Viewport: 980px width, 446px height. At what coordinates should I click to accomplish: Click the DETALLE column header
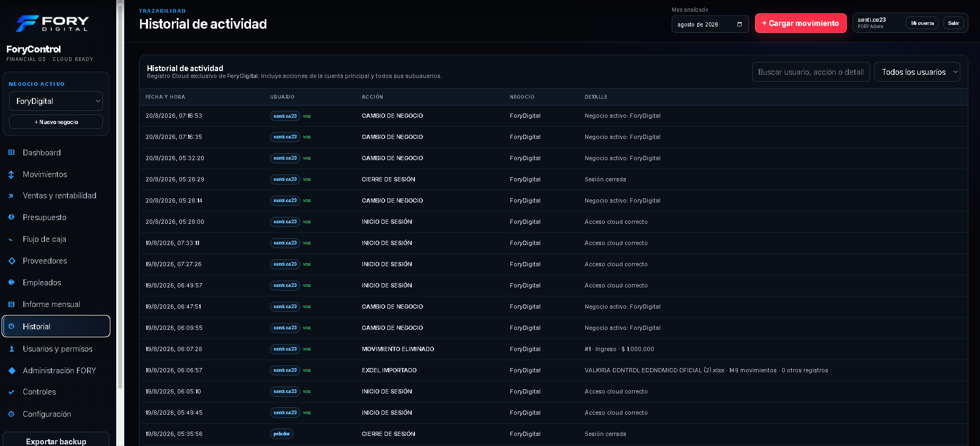(596, 97)
